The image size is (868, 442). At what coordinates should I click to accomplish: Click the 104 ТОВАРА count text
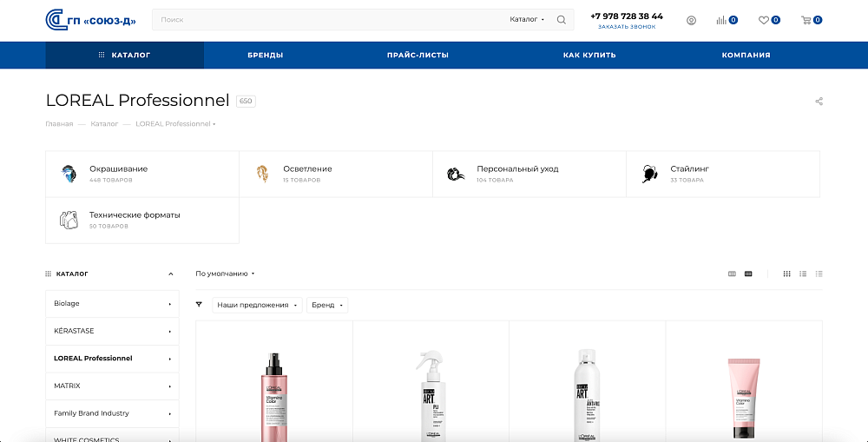click(x=495, y=180)
